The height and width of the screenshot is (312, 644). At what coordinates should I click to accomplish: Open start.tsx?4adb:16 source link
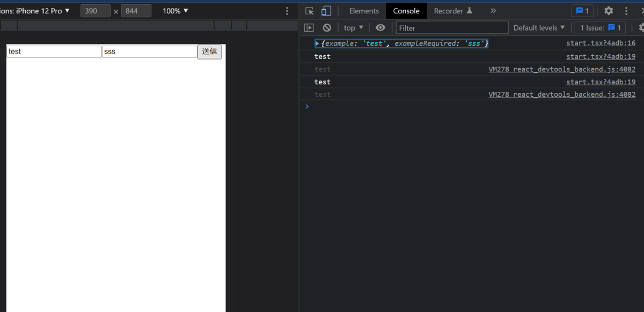[601, 43]
